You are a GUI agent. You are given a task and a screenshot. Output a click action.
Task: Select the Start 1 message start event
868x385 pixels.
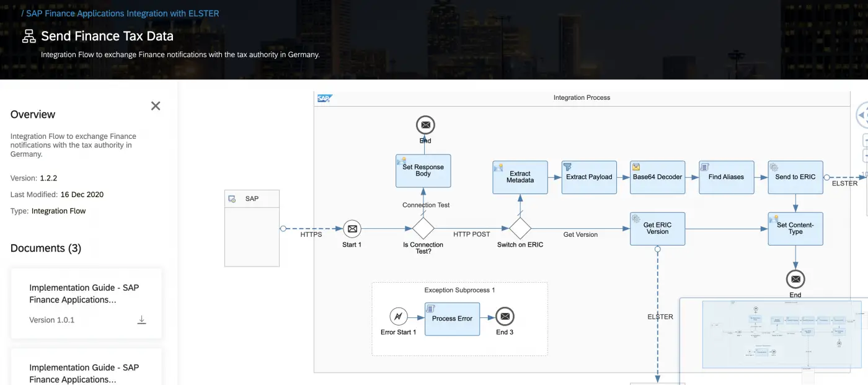coord(352,229)
